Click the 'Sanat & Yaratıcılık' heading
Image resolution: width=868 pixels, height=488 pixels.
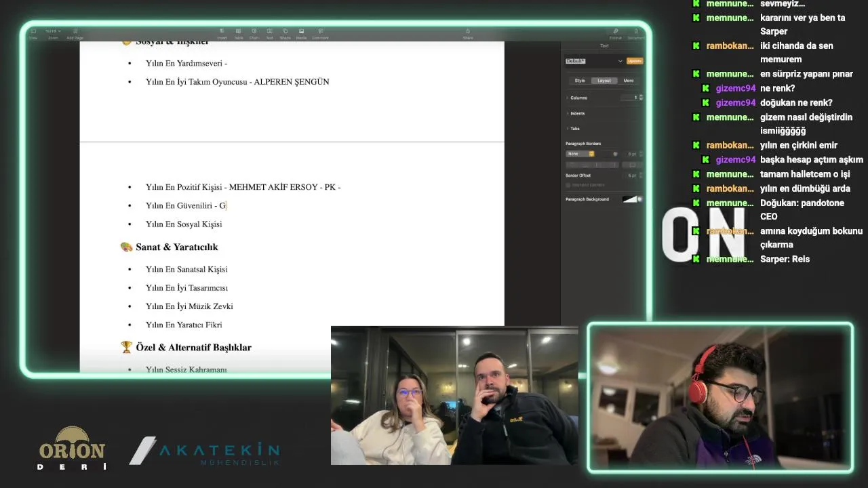[176, 247]
